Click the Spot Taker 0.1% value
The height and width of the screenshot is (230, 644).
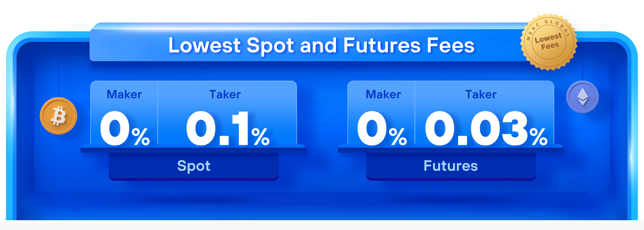click(228, 128)
